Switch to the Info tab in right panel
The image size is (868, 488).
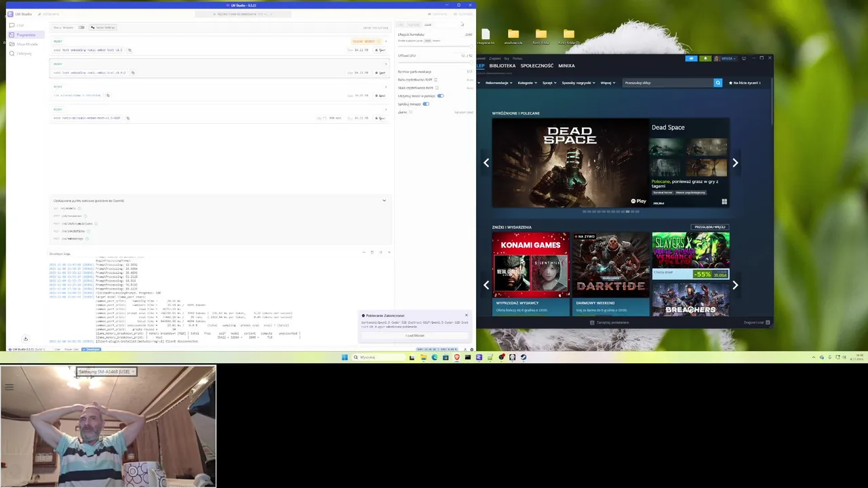point(400,24)
